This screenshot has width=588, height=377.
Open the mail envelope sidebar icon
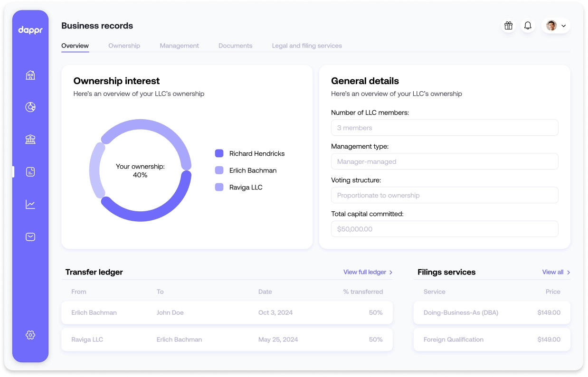pos(30,236)
